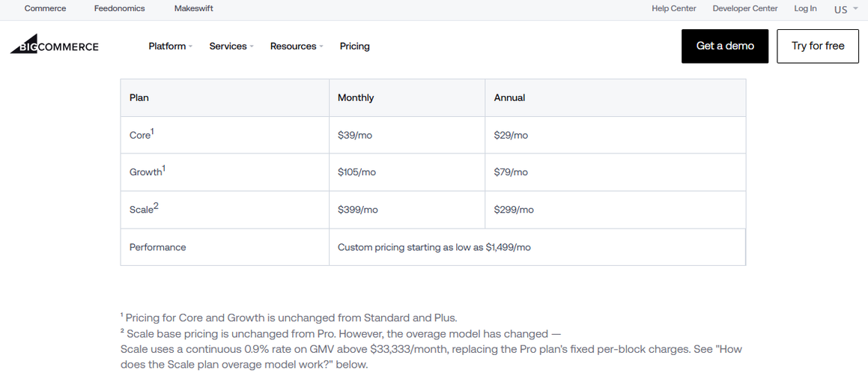Screen dimensions: 868x382
Task: Click the 0.9% rate on GMV sentence
Action: click(431, 357)
